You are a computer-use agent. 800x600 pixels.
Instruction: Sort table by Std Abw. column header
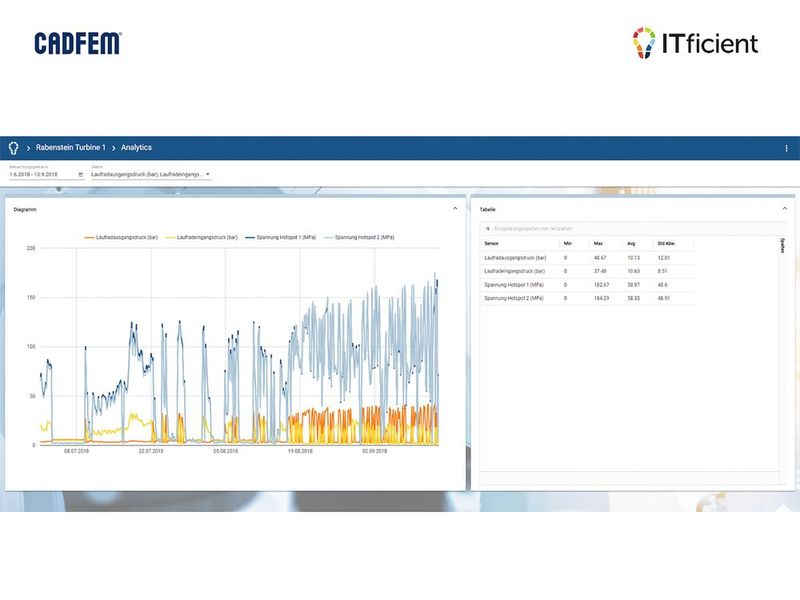(x=666, y=243)
